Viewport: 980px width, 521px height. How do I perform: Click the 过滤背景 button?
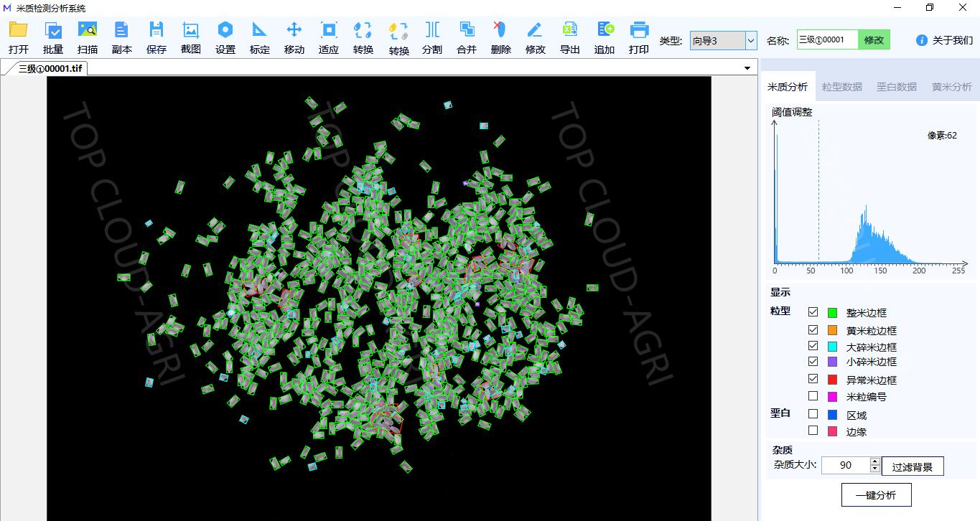pyautogui.click(x=913, y=466)
